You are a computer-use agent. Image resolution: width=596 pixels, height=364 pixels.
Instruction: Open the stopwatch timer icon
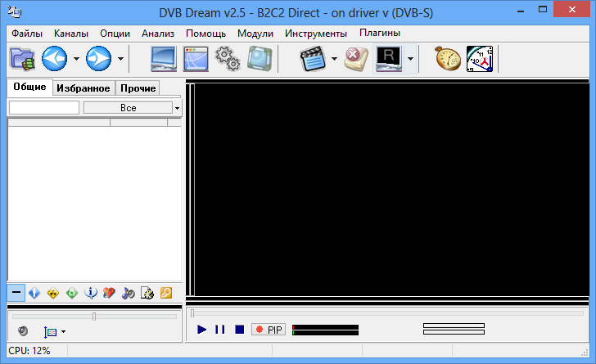point(448,59)
